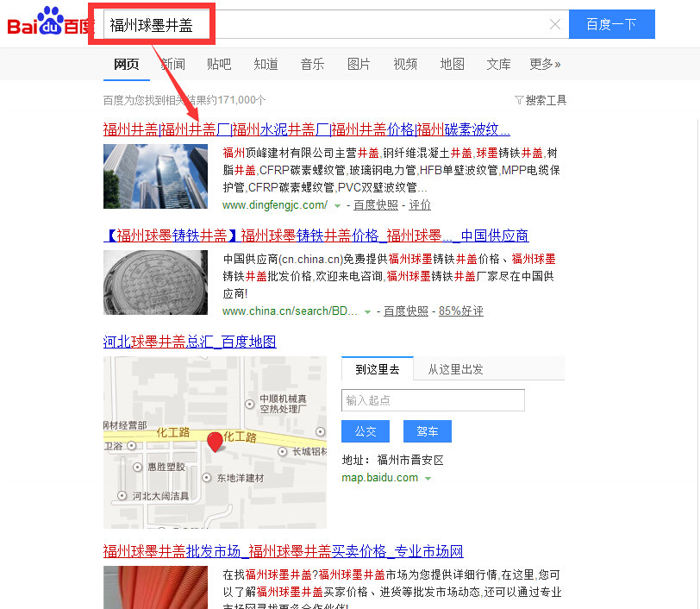
Task: Go to the 知道 tab
Action: pos(266,65)
